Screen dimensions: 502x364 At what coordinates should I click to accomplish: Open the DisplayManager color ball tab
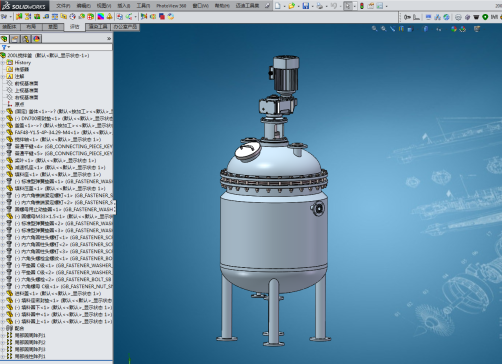37,39
